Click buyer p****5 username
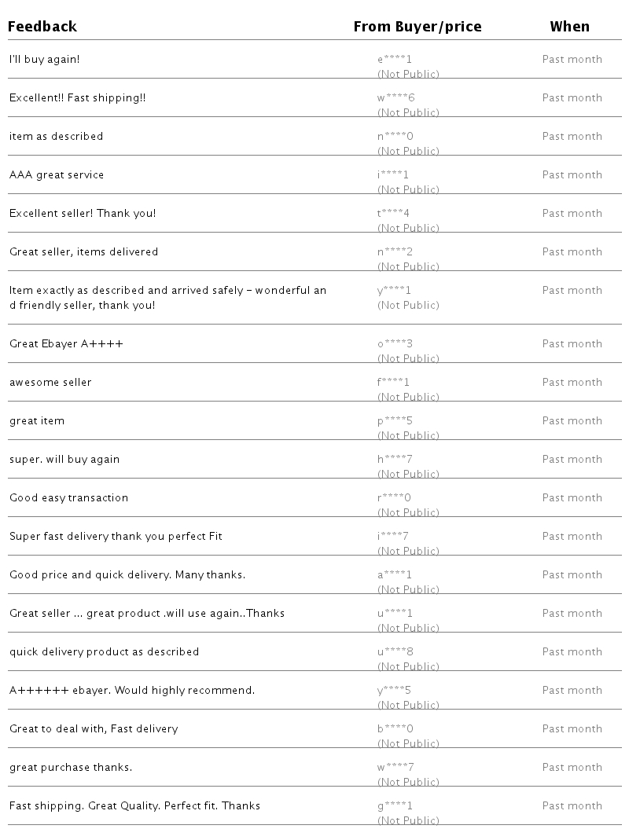 point(395,420)
